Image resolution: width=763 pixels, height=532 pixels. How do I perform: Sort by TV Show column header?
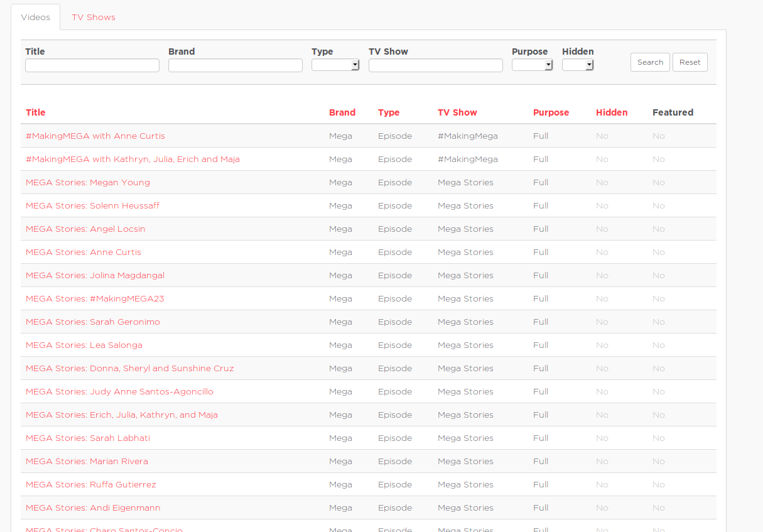(457, 112)
